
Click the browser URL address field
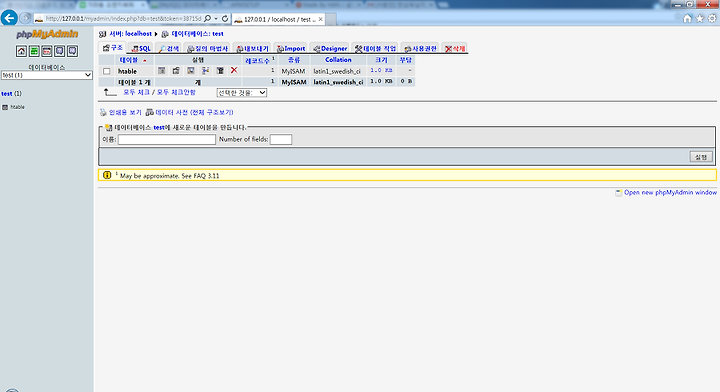(123, 19)
